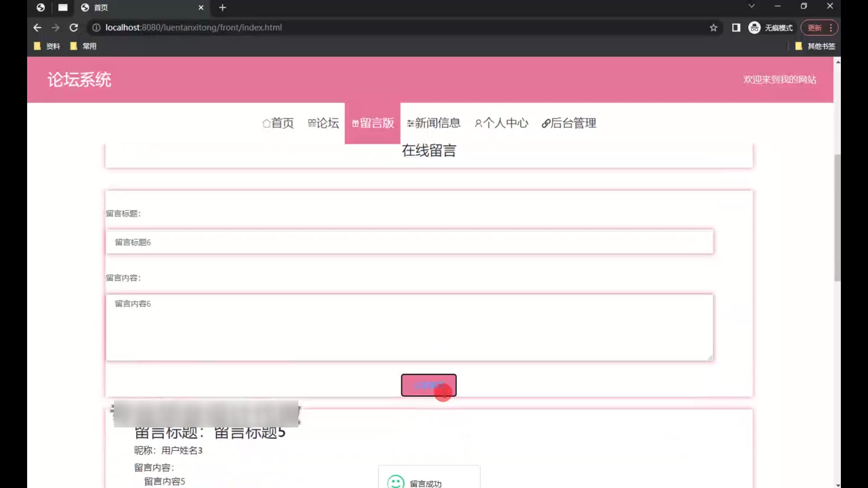This screenshot has height=488, width=868.
Task: Open the browser menu with three dots
Action: (x=831, y=28)
